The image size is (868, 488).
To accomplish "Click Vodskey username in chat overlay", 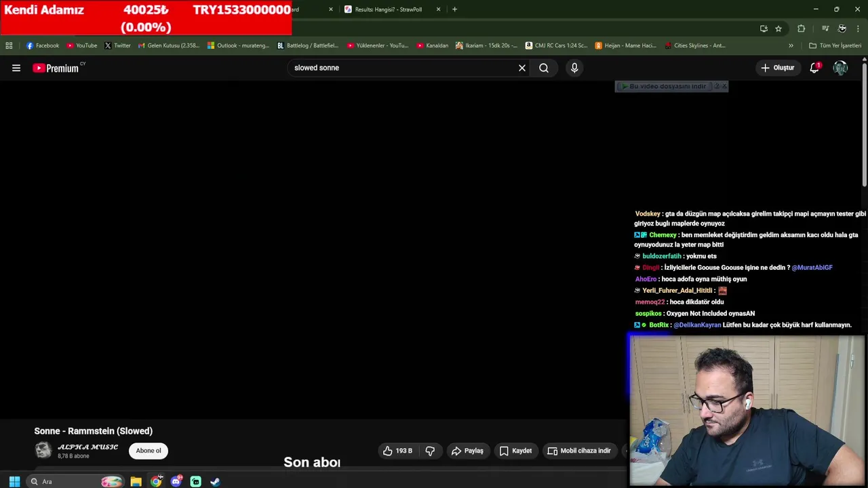I will point(648,214).
